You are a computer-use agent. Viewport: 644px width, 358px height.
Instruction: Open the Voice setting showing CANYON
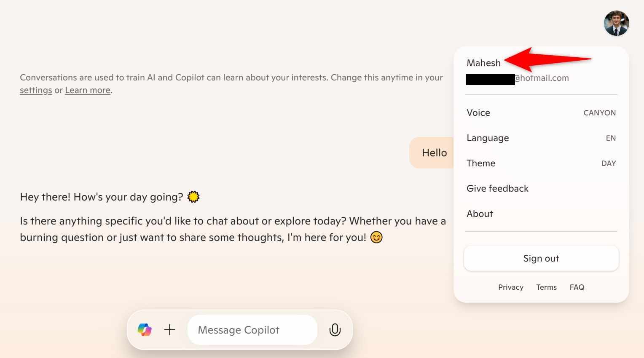click(x=541, y=113)
